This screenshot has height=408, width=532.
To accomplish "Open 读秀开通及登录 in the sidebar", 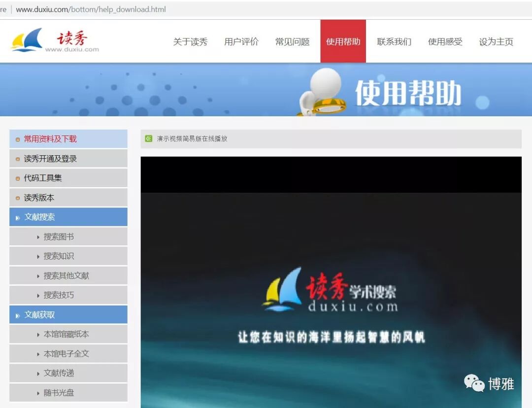I will point(50,159).
